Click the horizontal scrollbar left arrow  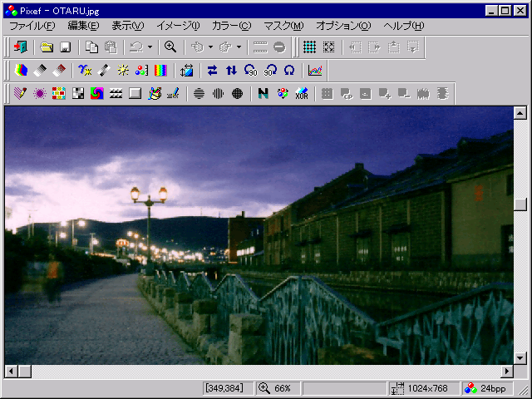pyautogui.click(x=11, y=372)
